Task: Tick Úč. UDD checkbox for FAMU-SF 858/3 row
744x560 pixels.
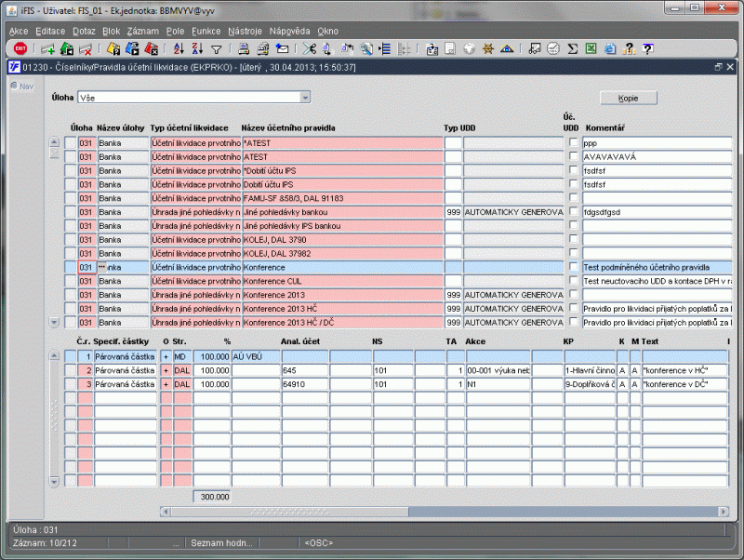Action: [x=573, y=197]
